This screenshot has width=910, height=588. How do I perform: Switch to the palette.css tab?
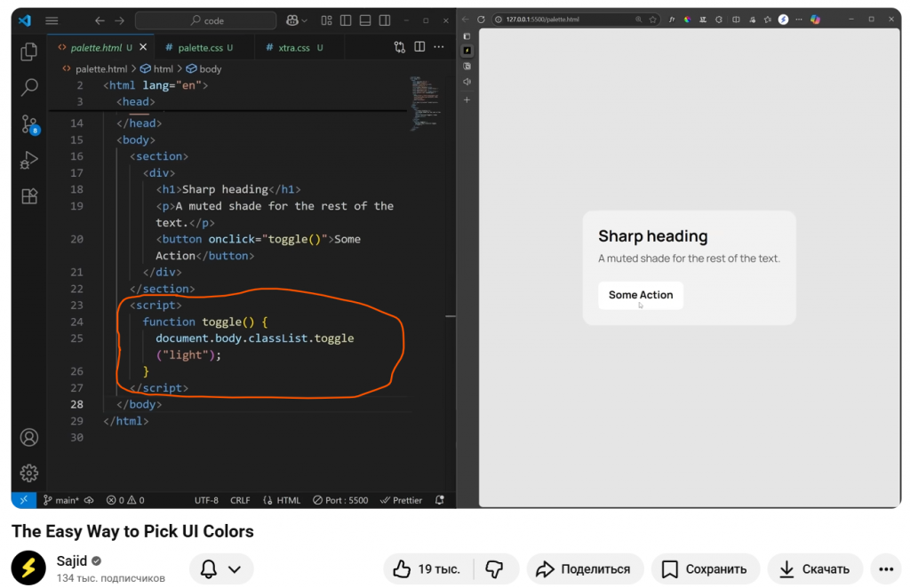click(204, 48)
